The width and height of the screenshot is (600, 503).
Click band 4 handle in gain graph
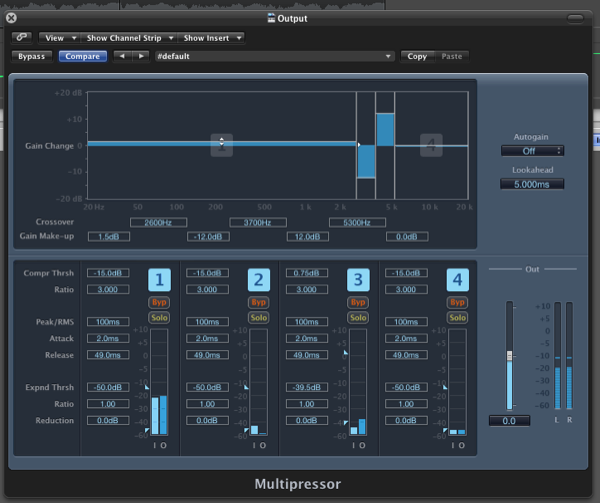(x=431, y=145)
